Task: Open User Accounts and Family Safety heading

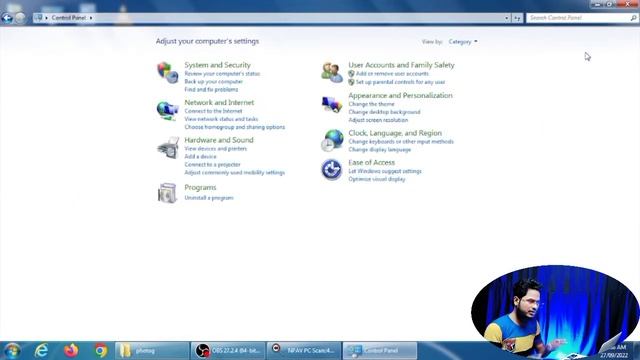Action: pyautogui.click(x=401, y=65)
